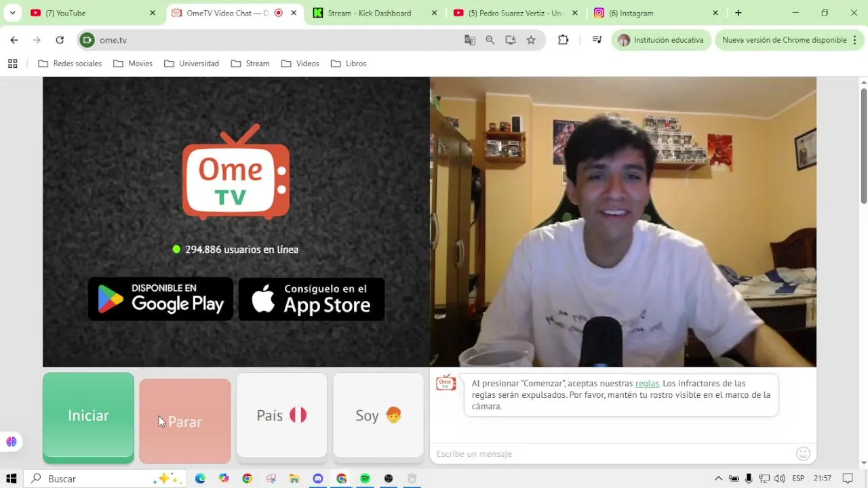Click the taskbar Buscar search box

click(x=105, y=479)
